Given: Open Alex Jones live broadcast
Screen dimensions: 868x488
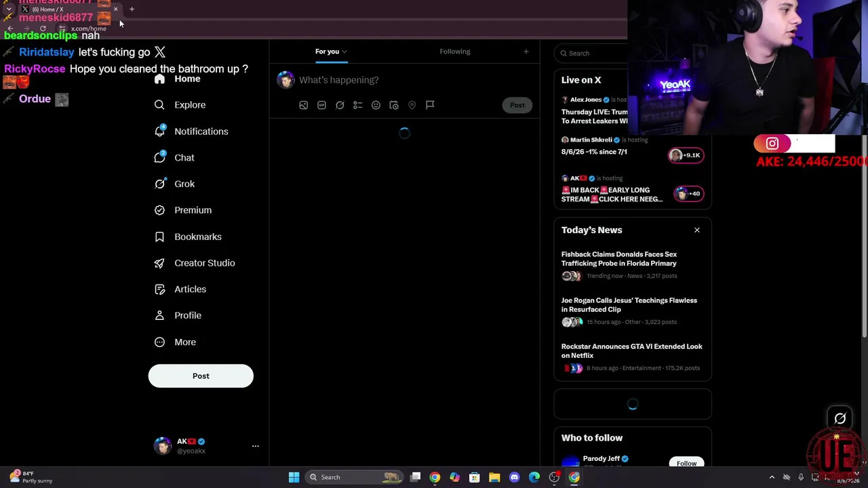Looking at the screenshot, I should [595, 110].
